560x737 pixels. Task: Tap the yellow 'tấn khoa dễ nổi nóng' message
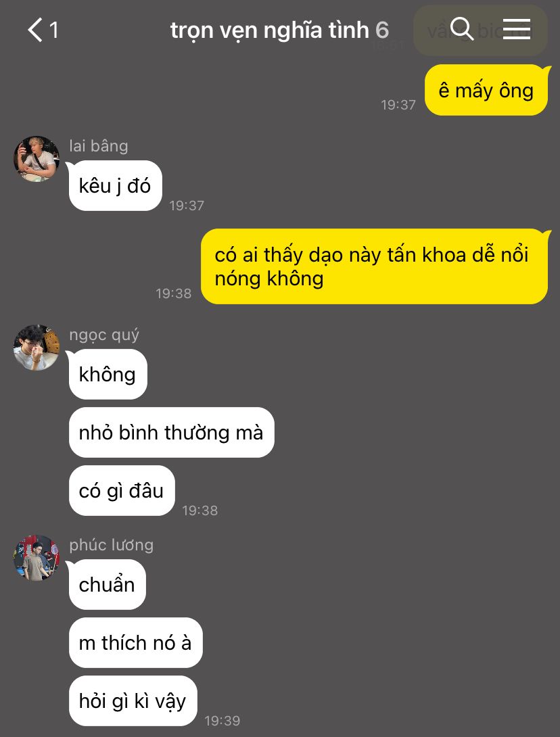374,266
